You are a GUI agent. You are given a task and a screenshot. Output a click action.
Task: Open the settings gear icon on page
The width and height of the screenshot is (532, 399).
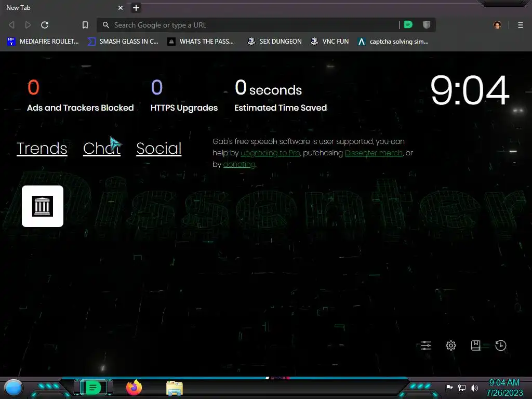[451, 345]
